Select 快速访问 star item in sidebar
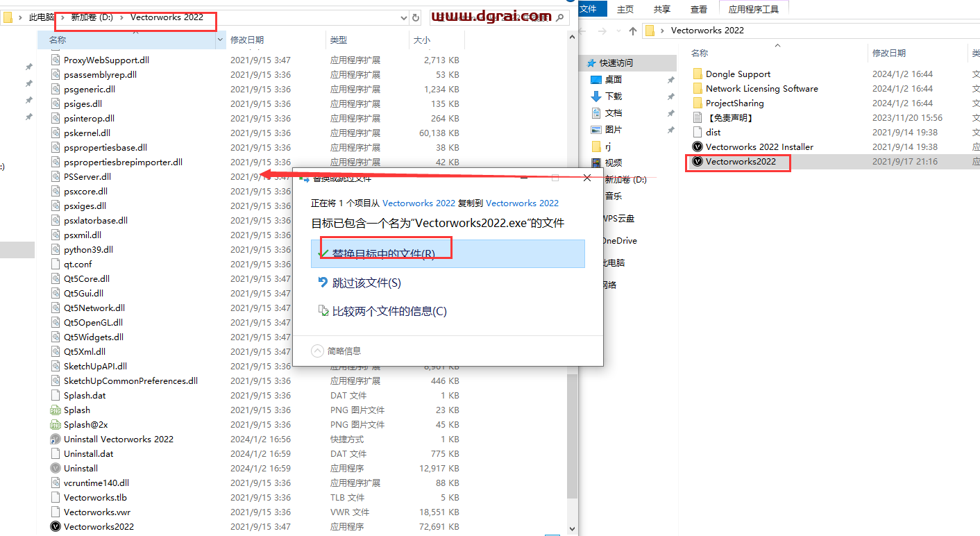The height and width of the screenshot is (536, 980). tap(610, 62)
